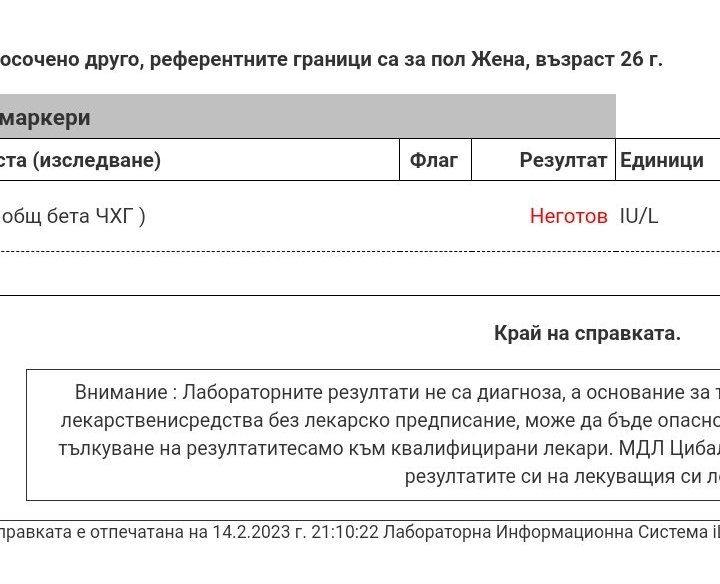
Task: Select the "(изследване)" column header text
Action: pos(97,160)
